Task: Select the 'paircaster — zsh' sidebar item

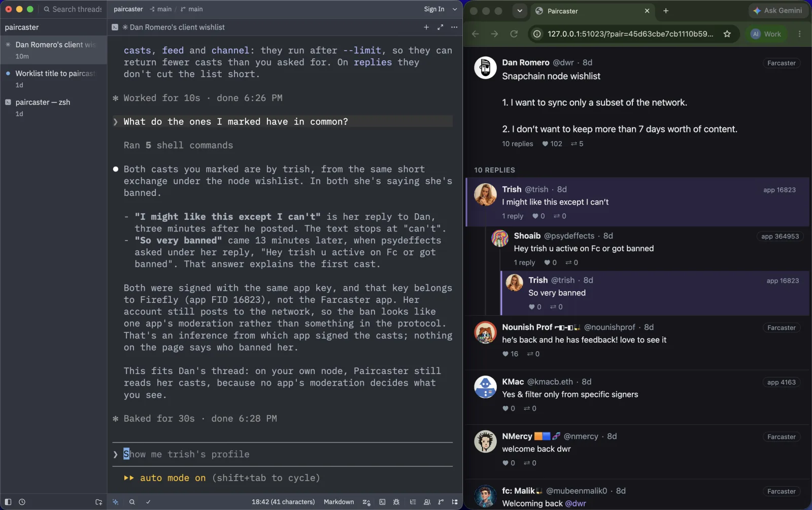Action: click(54, 107)
